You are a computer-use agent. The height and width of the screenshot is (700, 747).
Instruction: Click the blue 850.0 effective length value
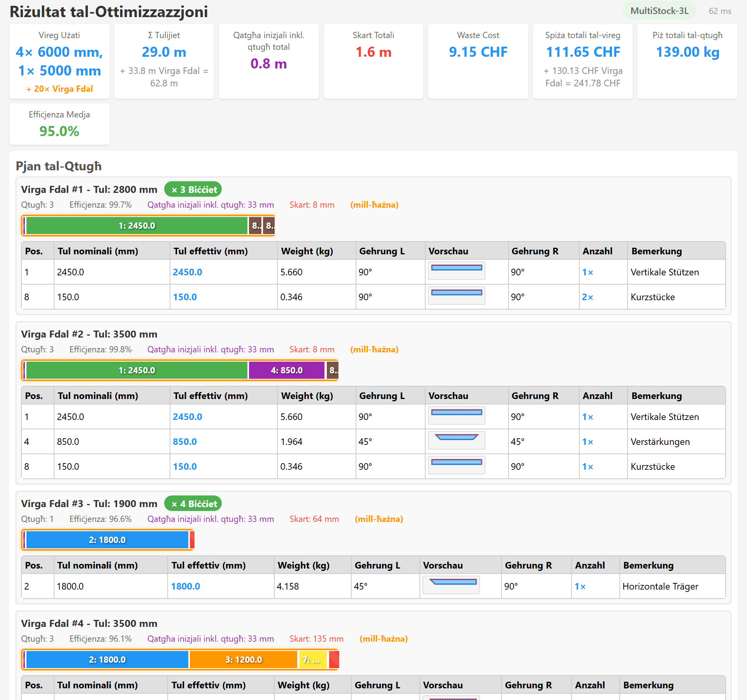click(x=185, y=442)
